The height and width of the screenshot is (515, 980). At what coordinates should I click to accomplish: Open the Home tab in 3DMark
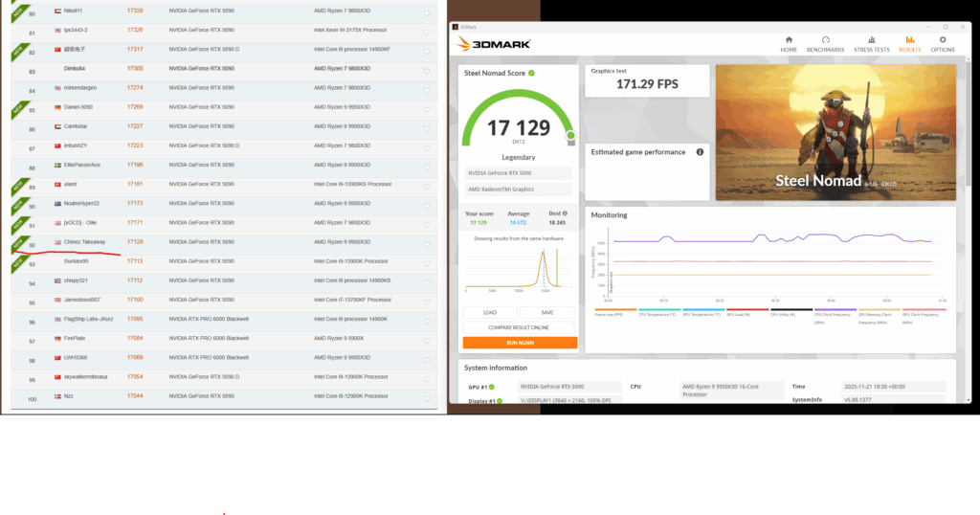(x=789, y=44)
